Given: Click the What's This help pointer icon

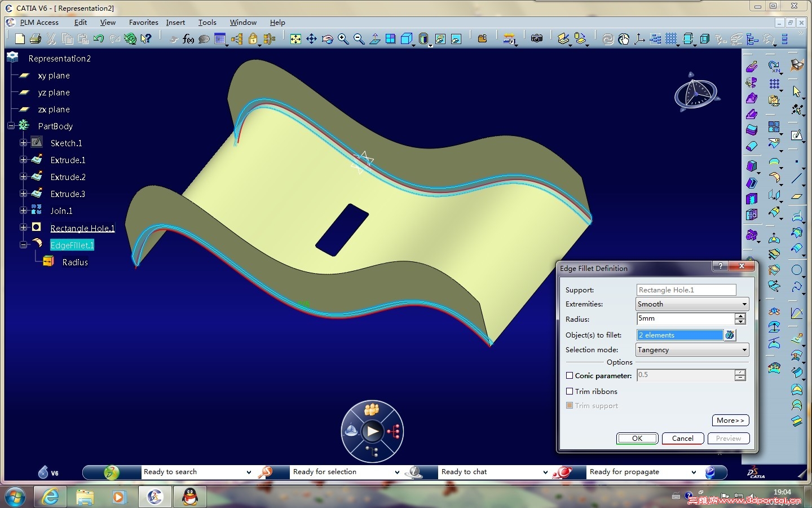Looking at the screenshot, I should click(x=146, y=38).
